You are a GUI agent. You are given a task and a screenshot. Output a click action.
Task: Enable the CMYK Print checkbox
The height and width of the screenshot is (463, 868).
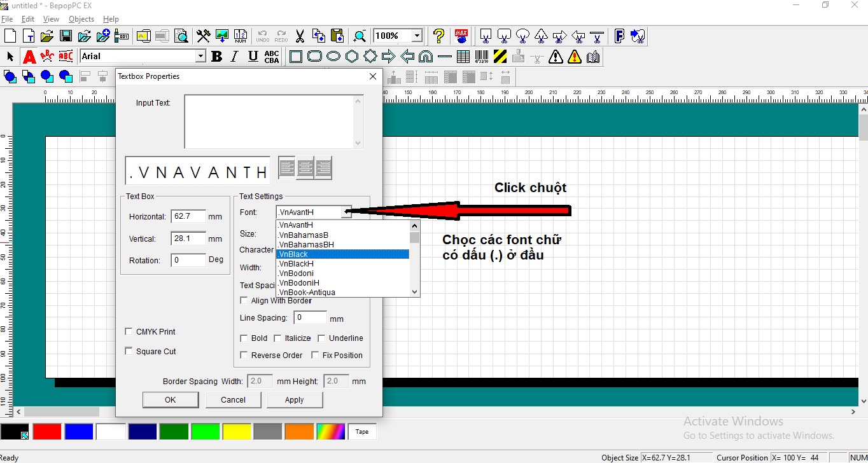coord(129,332)
